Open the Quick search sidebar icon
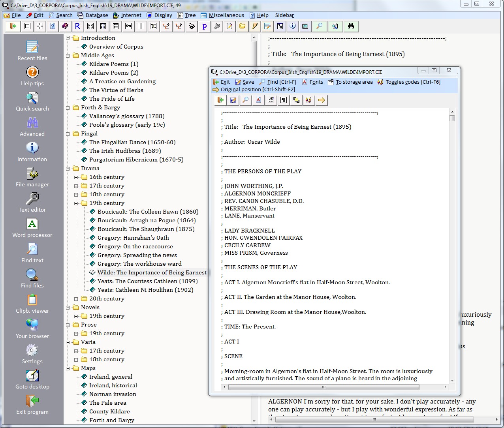Screen dimensions: 504x428 32,98
